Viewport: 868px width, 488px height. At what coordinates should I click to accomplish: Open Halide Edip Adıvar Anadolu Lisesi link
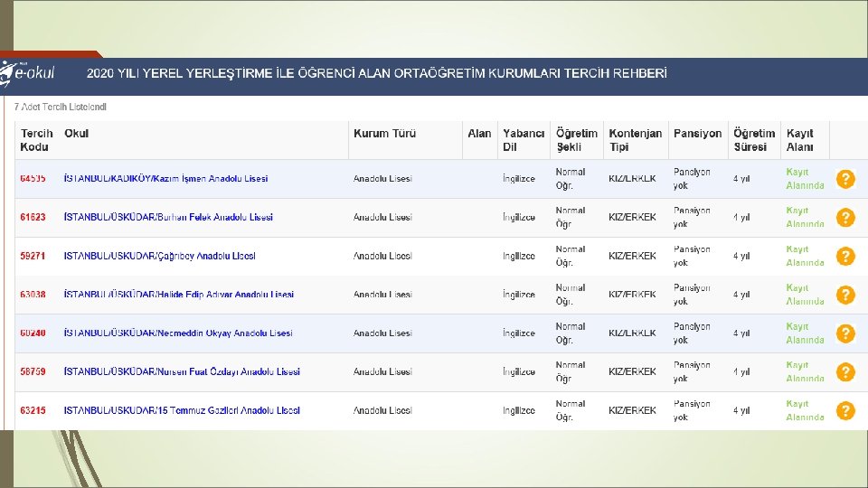click(x=178, y=295)
